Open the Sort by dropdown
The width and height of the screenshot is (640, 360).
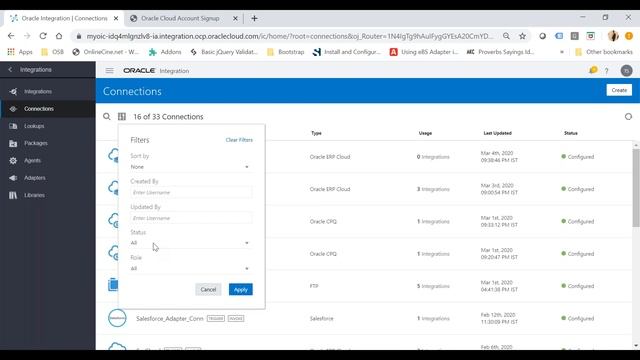click(x=190, y=167)
